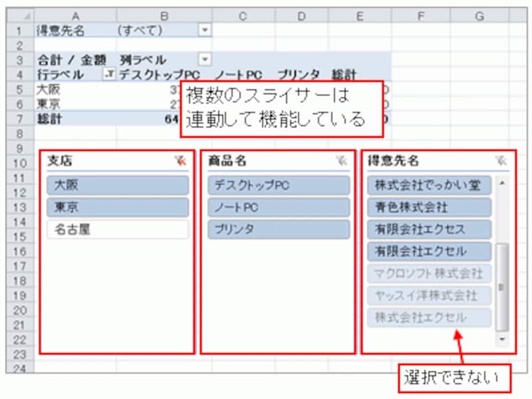Click the 大阪 row label cell in row 5

point(75,90)
